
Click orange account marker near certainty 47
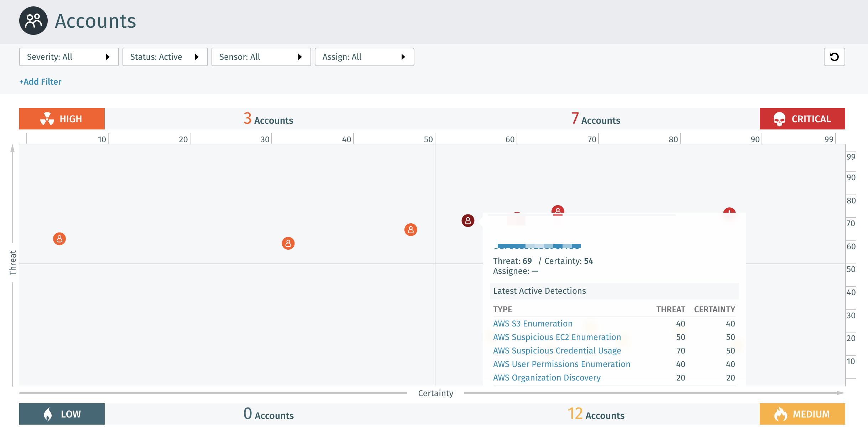point(411,230)
